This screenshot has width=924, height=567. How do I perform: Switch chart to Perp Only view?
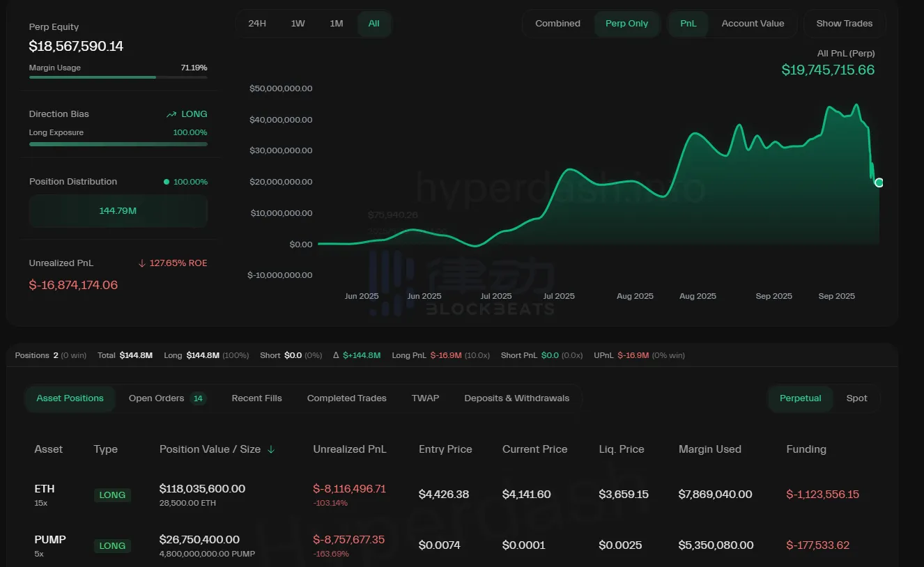(626, 24)
